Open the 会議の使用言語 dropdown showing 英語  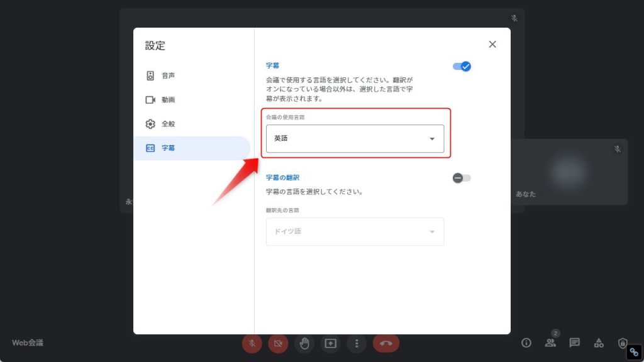pos(355,139)
